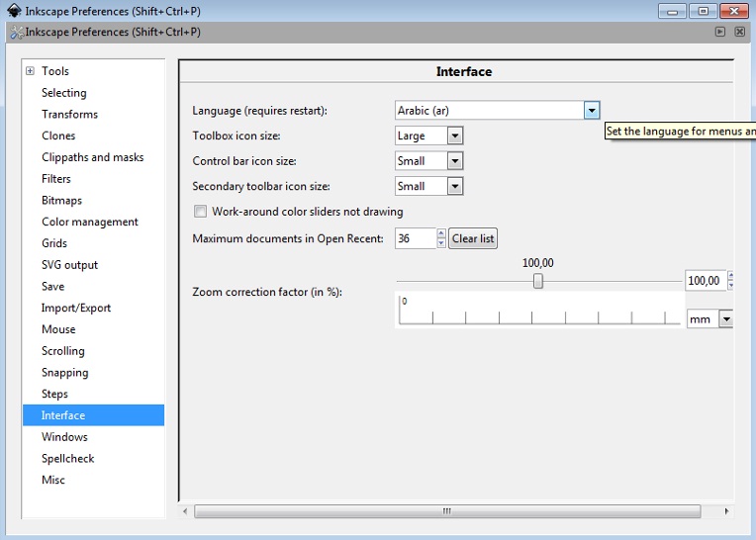
Task: Go to Clones settings
Action: pos(58,135)
